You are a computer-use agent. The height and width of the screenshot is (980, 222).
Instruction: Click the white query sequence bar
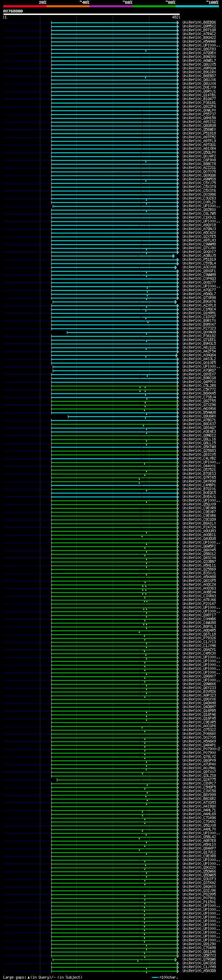tap(92, 14)
